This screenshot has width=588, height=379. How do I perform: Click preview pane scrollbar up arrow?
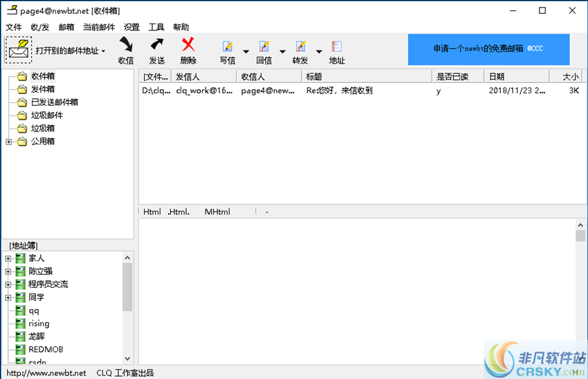[580, 225]
